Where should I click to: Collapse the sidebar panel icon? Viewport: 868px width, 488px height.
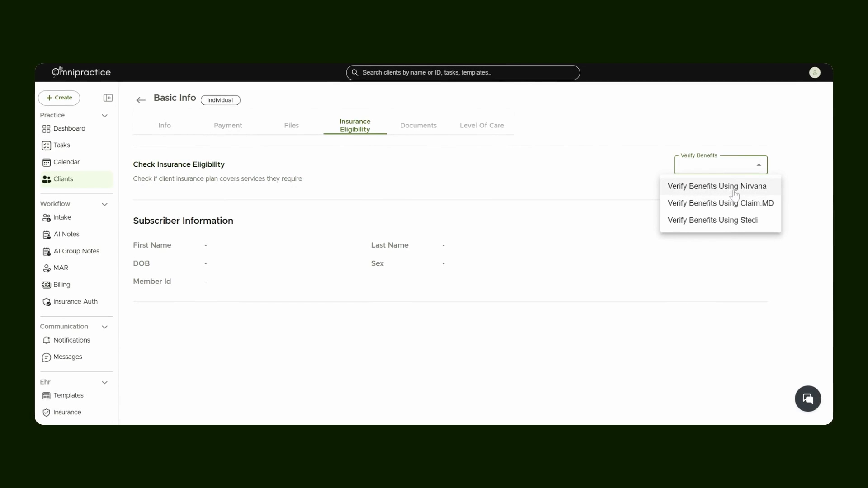(x=108, y=98)
